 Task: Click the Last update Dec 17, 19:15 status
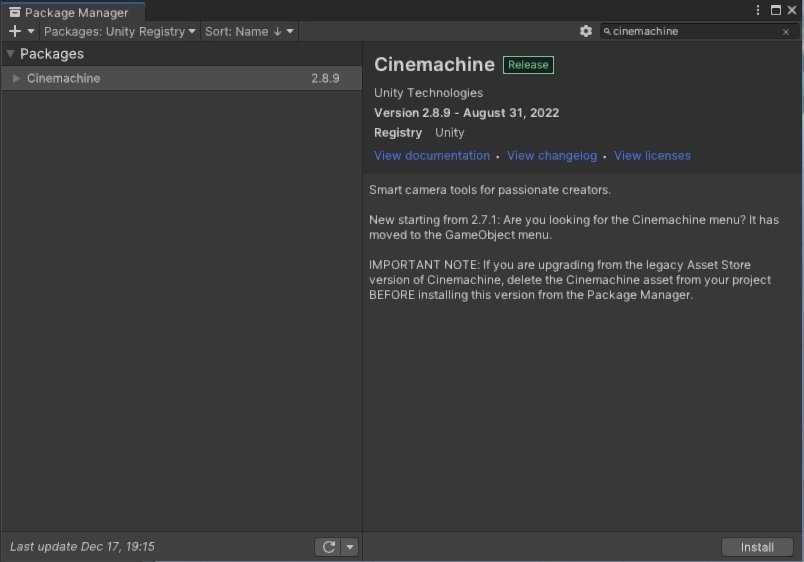coord(82,547)
